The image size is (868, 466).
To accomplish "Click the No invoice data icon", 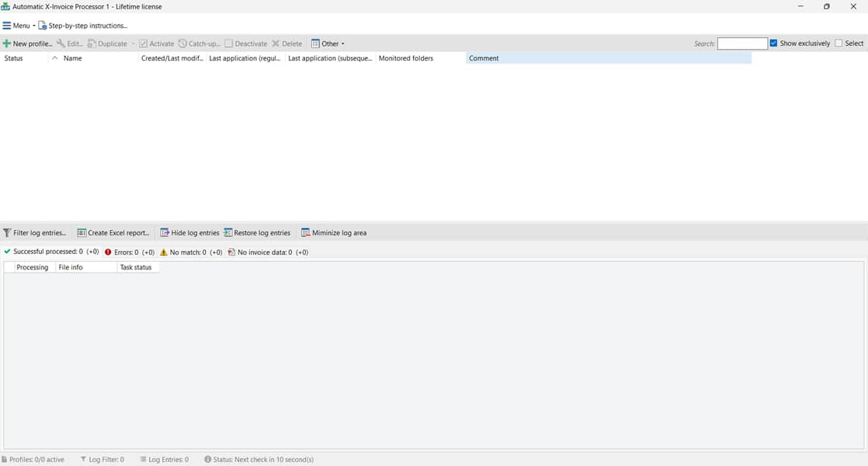I will coord(231,252).
